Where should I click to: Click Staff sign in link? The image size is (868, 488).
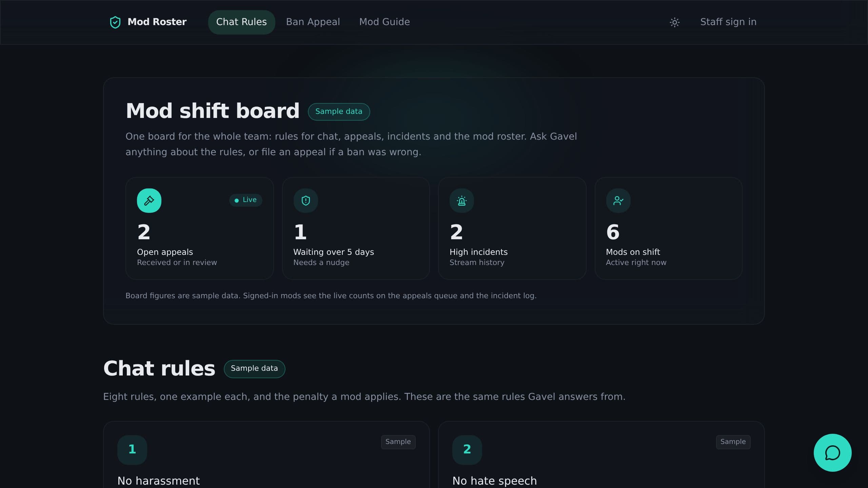(x=728, y=22)
